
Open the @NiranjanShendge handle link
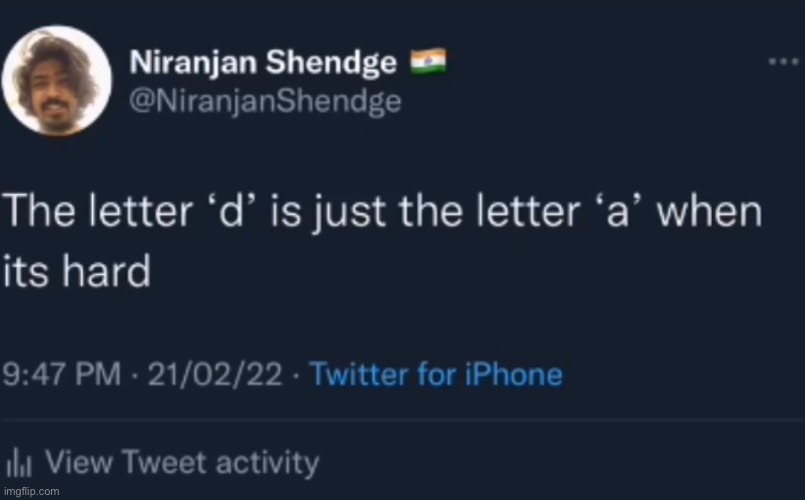pos(265,101)
